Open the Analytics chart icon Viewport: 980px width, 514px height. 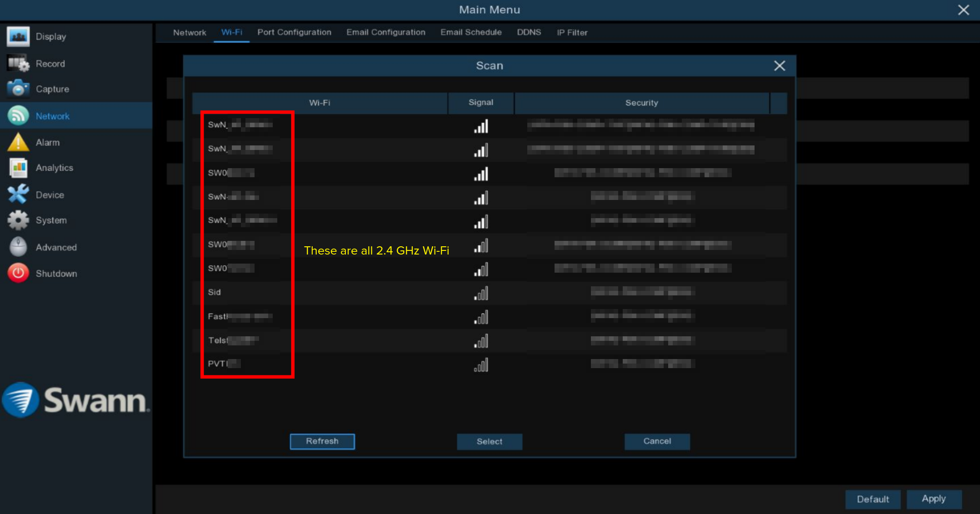pos(18,168)
